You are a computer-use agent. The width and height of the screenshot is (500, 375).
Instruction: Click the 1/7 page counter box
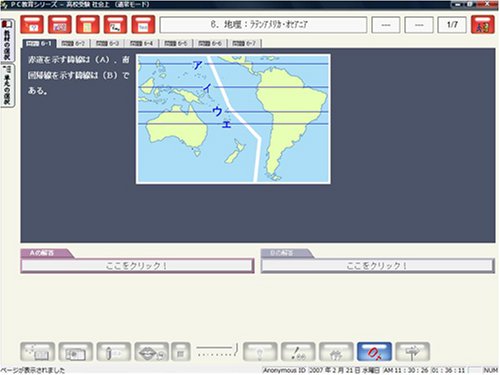pyautogui.click(x=452, y=25)
